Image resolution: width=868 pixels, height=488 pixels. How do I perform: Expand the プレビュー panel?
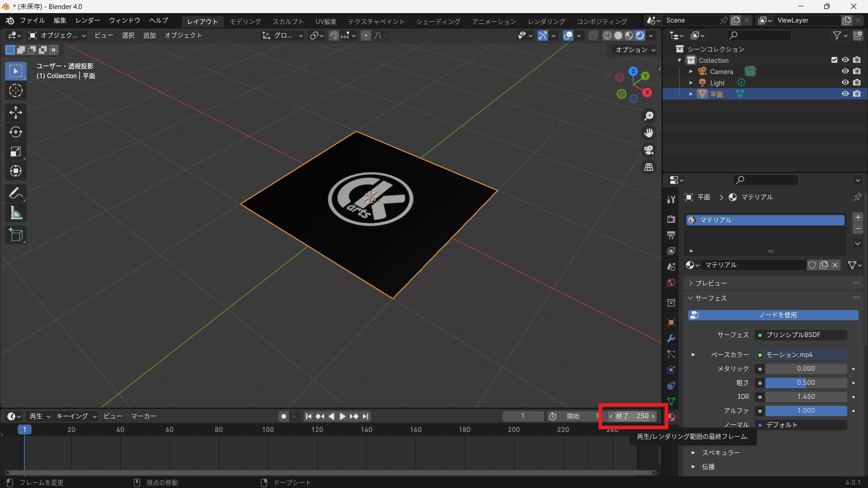(x=711, y=283)
